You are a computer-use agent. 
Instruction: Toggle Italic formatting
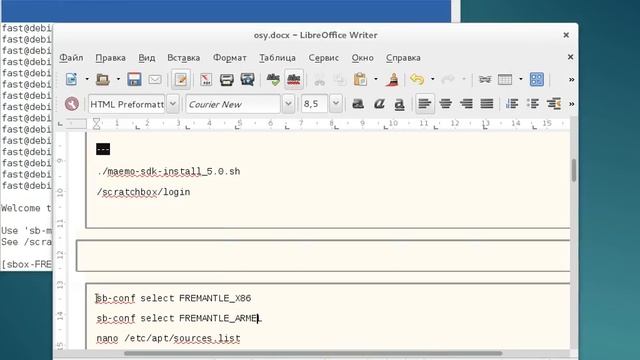pos(379,104)
